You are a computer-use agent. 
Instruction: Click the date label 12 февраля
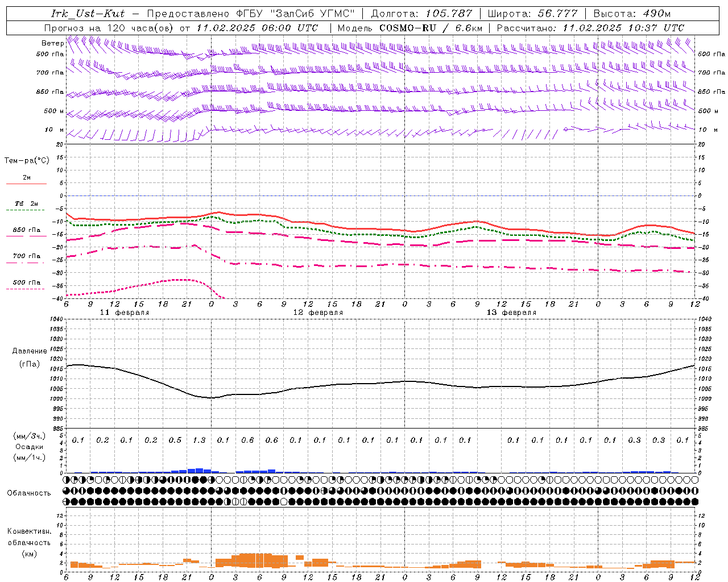[318, 313]
